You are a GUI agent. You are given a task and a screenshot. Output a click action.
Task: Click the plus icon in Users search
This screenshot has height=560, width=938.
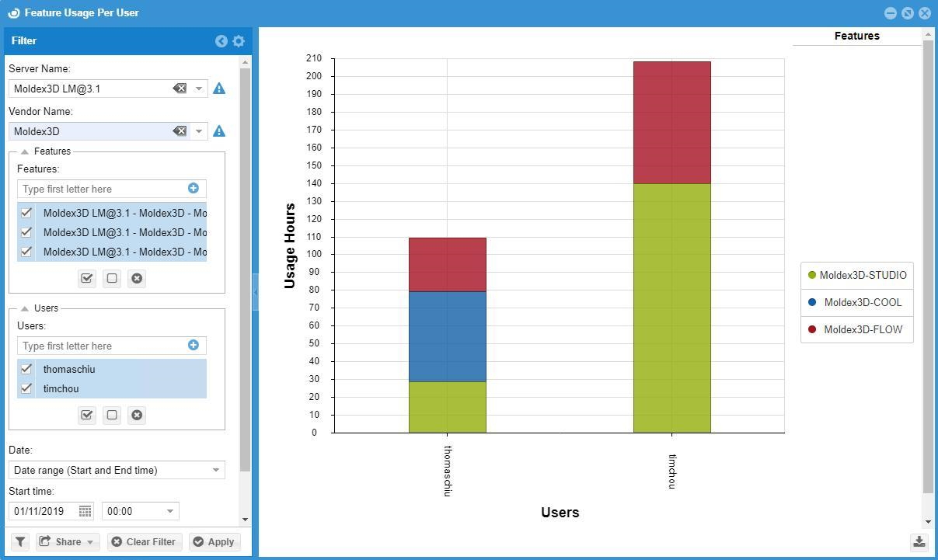click(x=193, y=345)
